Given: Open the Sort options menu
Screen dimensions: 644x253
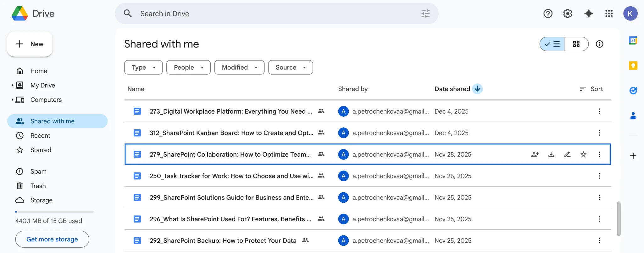Looking at the screenshot, I should tap(591, 89).
